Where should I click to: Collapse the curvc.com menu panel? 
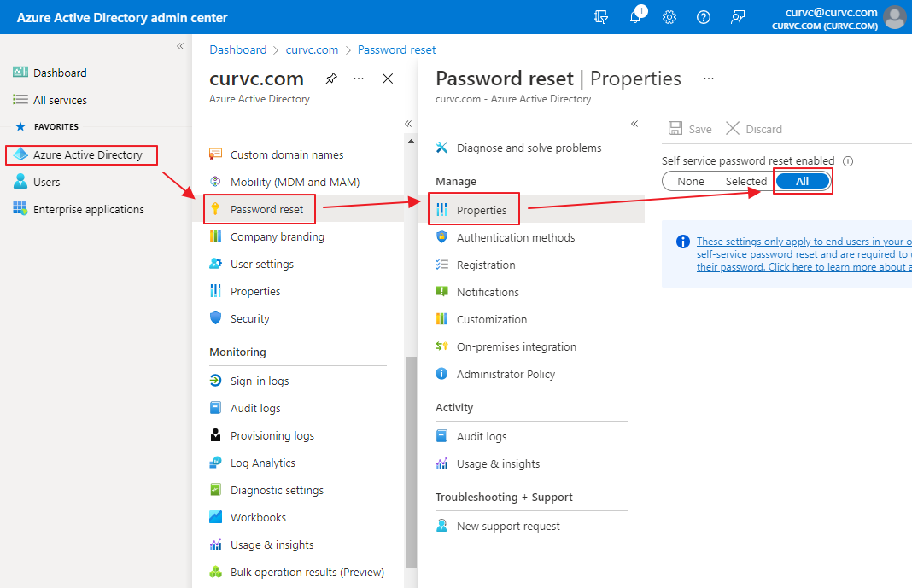tap(408, 124)
